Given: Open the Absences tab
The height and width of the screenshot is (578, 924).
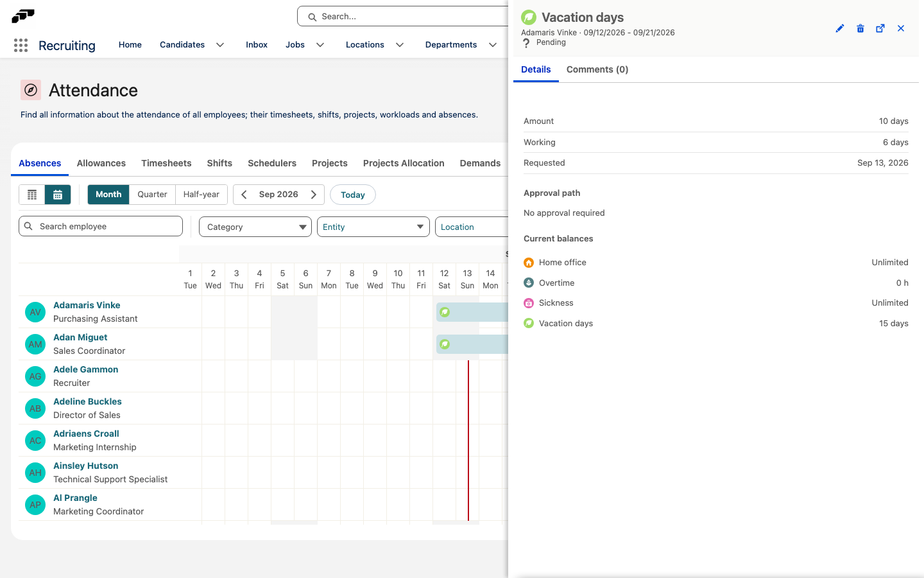Looking at the screenshot, I should tap(40, 163).
